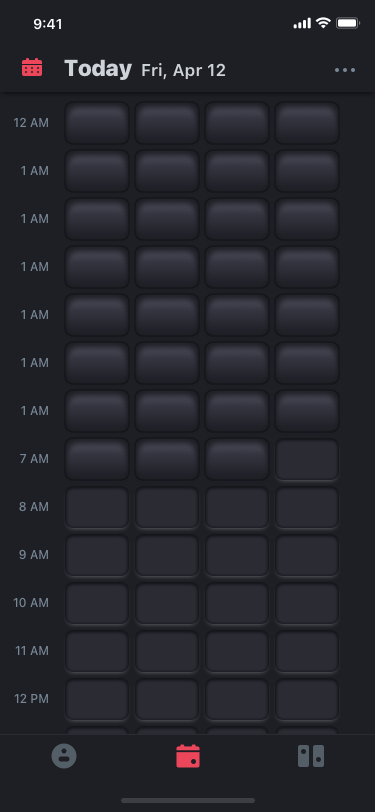
Task: Tap the Fri, Apr 12 date label
Action: pos(183,70)
